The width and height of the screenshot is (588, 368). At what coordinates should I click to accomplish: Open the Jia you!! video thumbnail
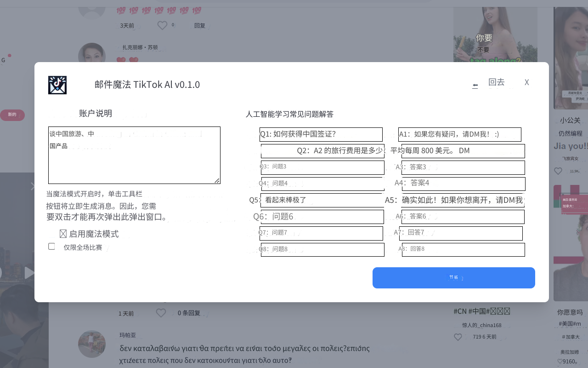571,57
